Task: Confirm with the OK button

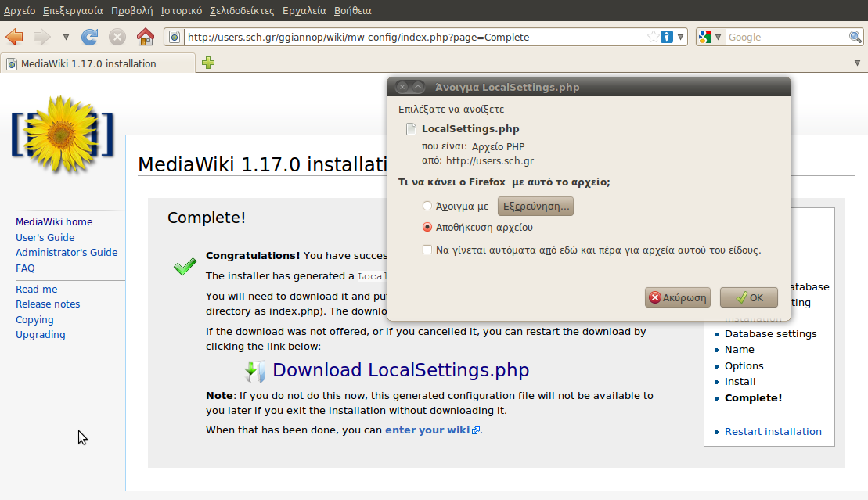Action: tap(749, 297)
